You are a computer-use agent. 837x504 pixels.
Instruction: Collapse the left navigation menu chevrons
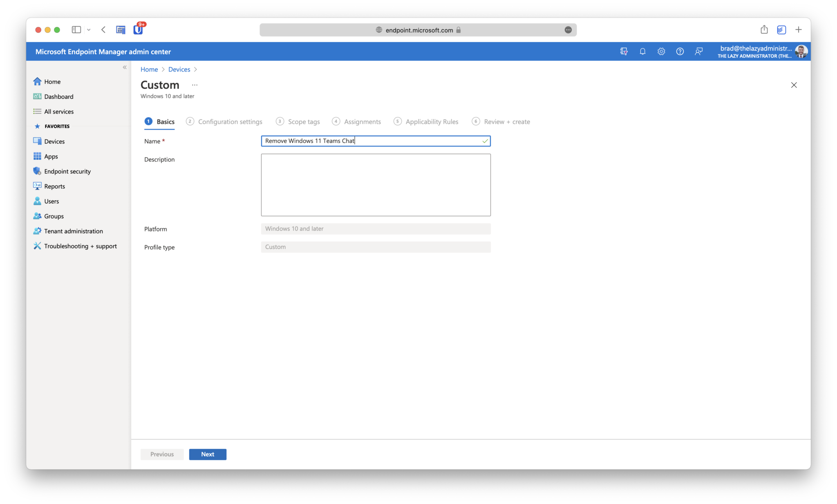125,67
